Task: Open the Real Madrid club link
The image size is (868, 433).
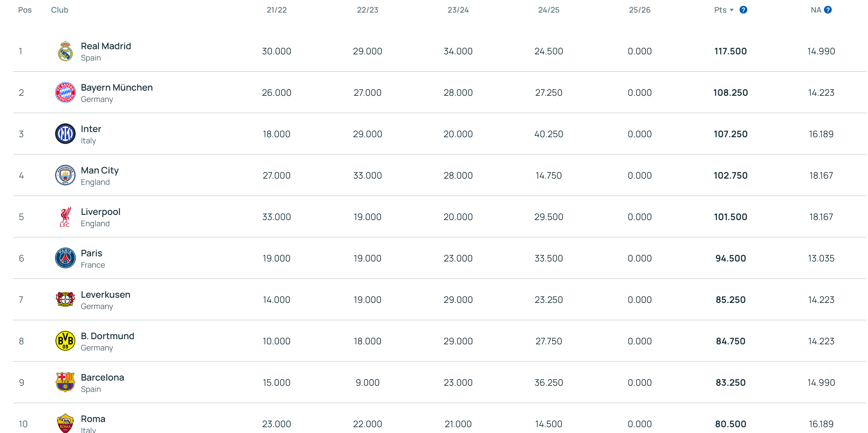Action: tap(106, 46)
